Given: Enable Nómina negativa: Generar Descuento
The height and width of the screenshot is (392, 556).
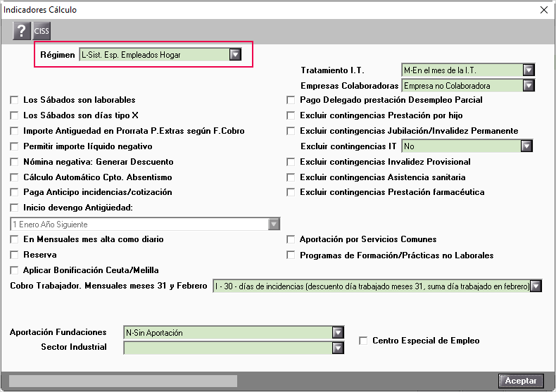Looking at the screenshot, I should pos(14,162).
